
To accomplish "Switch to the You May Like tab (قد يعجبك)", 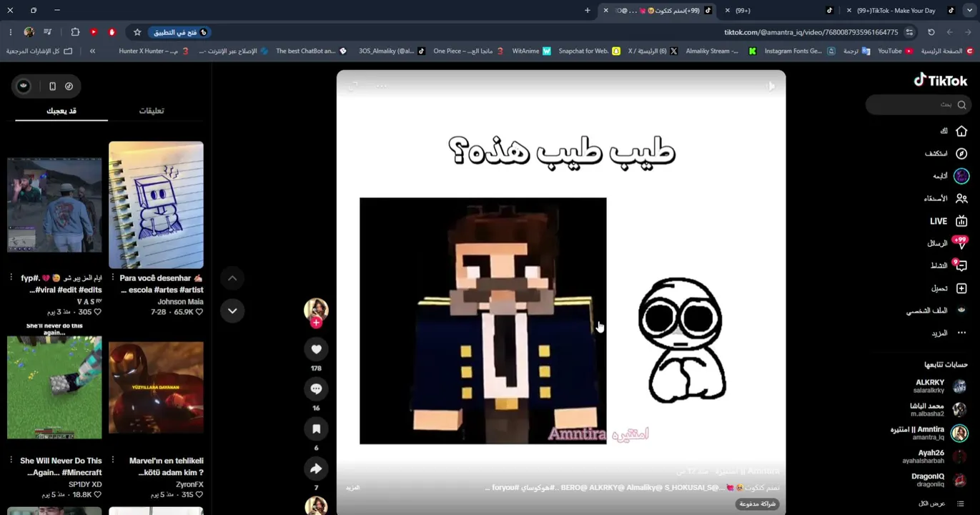I will click(x=61, y=111).
